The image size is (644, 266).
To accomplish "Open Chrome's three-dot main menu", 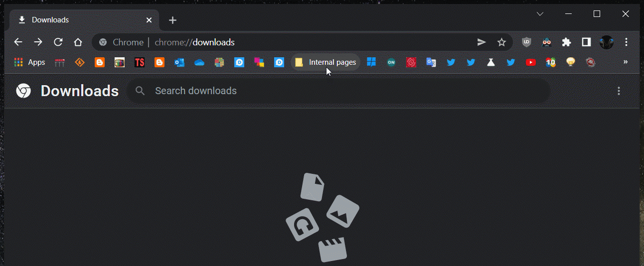I will click(627, 42).
